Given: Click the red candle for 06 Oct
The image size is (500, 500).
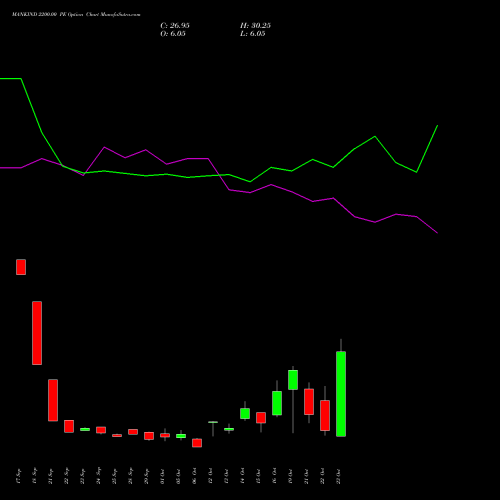Looking at the screenshot, I should point(197,443).
